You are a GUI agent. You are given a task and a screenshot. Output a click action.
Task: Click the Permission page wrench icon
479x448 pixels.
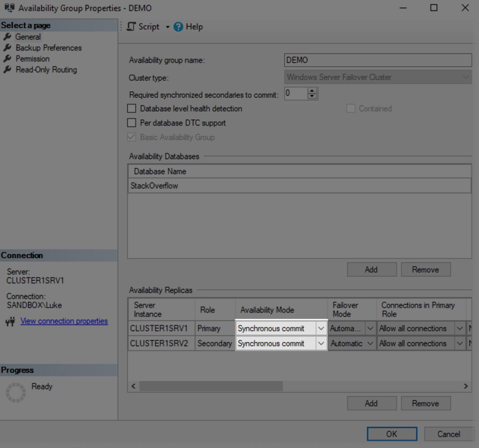pyautogui.click(x=8, y=58)
